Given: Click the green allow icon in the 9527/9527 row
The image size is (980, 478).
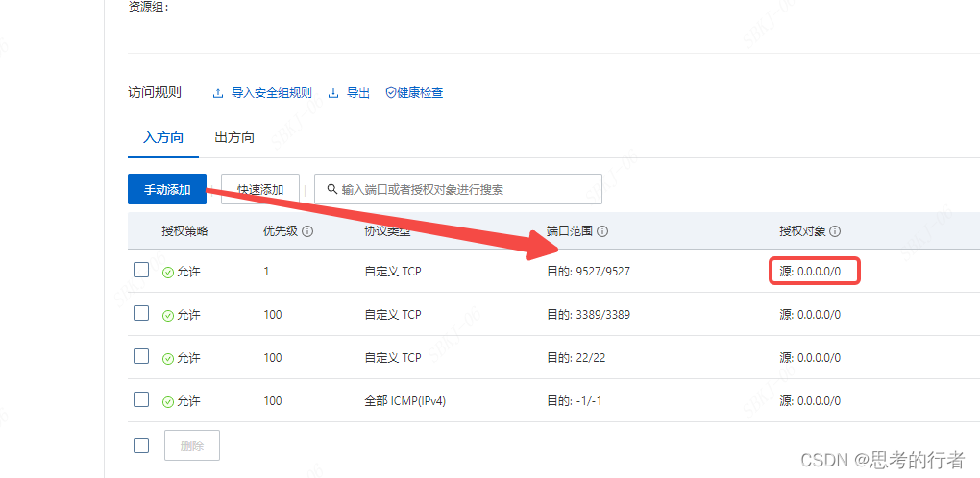Looking at the screenshot, I should pos(167,273).
